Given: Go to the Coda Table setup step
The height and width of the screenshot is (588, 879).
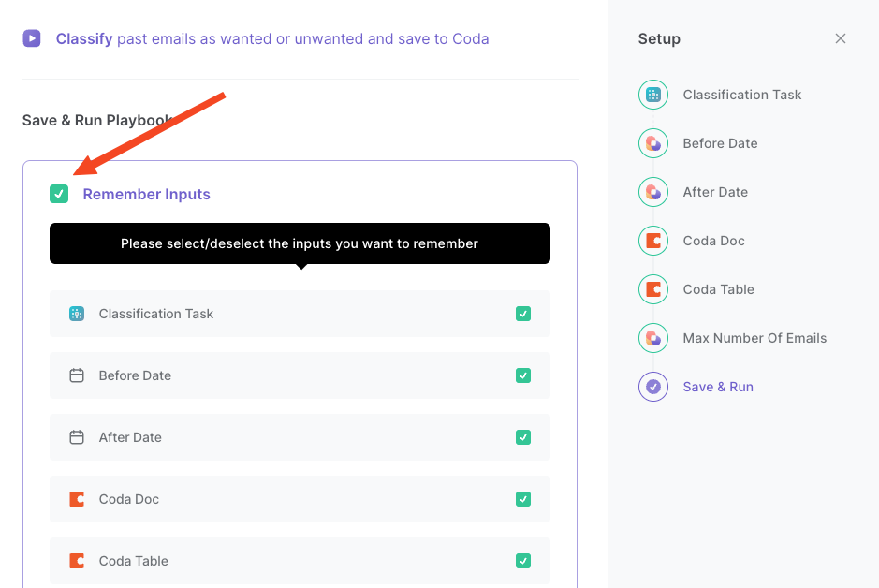Looking at the screenshot, I should (x=718, y=289).
